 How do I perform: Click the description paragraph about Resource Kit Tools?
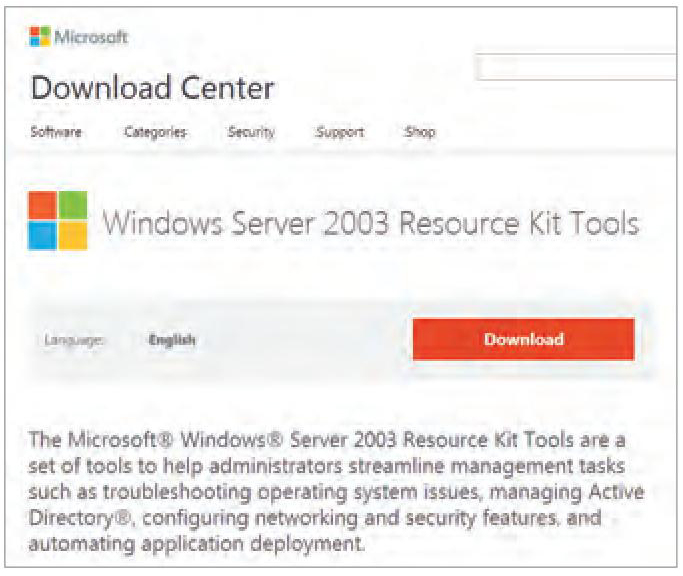[336, 491]
